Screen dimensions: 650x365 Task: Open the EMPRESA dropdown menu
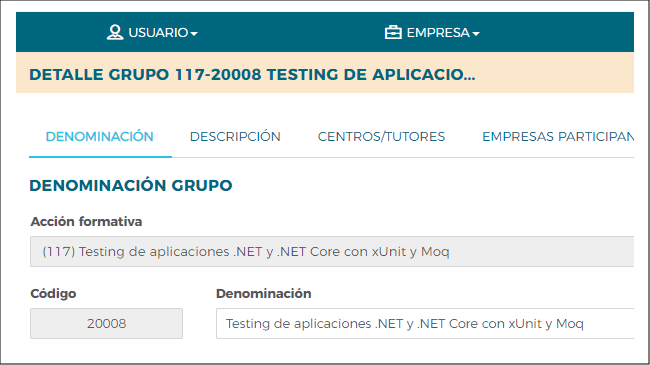point(432,32)
